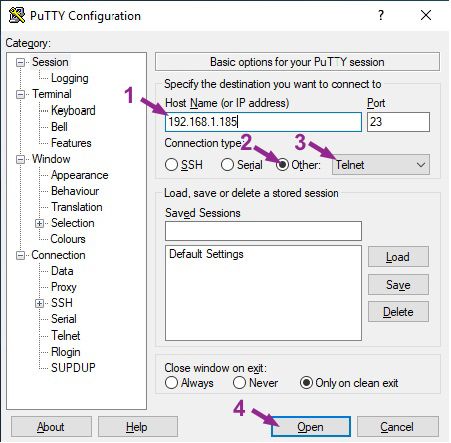The image size is (451, 443).
Task: Collapse the Session tree node
Action: pos(20,62)
